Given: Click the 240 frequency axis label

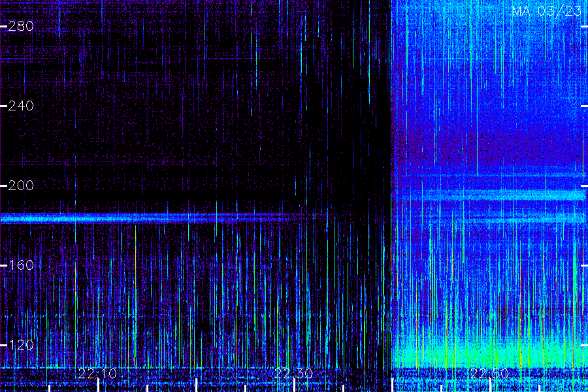Looking at the screenshot, I should pyautogui.click(x=21, y=106).
